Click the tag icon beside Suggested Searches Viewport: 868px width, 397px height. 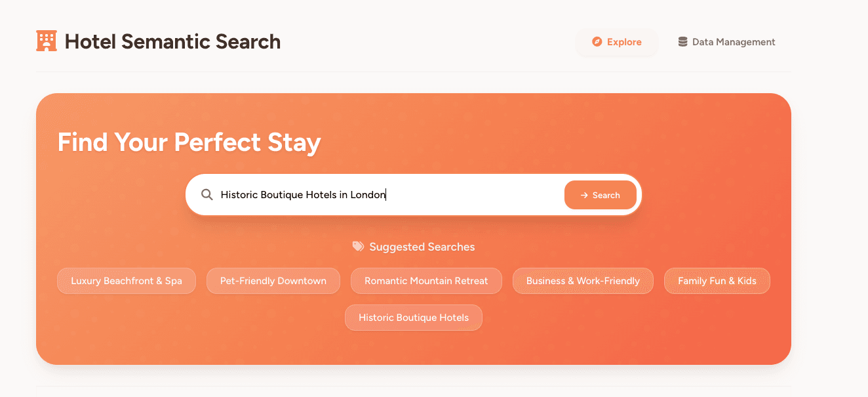tap(358, 246)
